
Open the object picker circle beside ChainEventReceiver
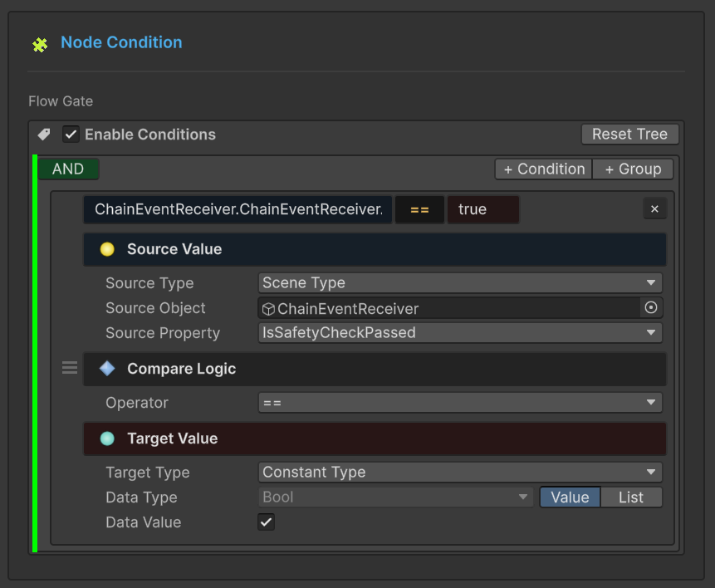pyautogui.click(x=653, y=308)
